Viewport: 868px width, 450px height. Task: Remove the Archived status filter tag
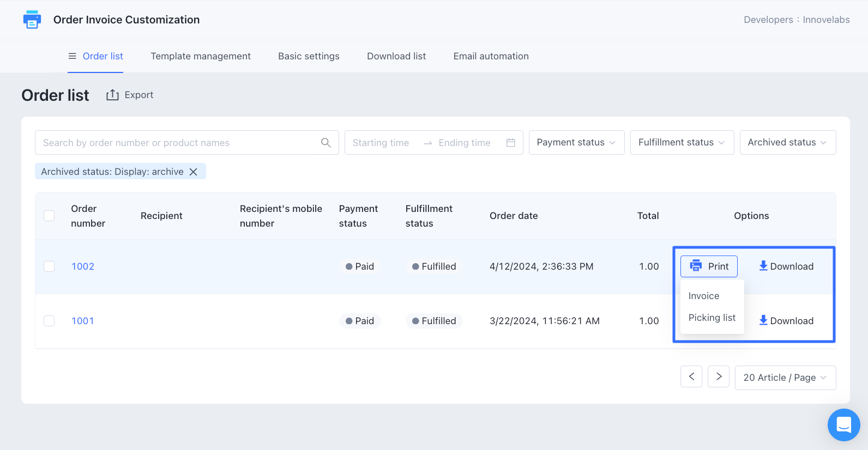pos(194,172)
